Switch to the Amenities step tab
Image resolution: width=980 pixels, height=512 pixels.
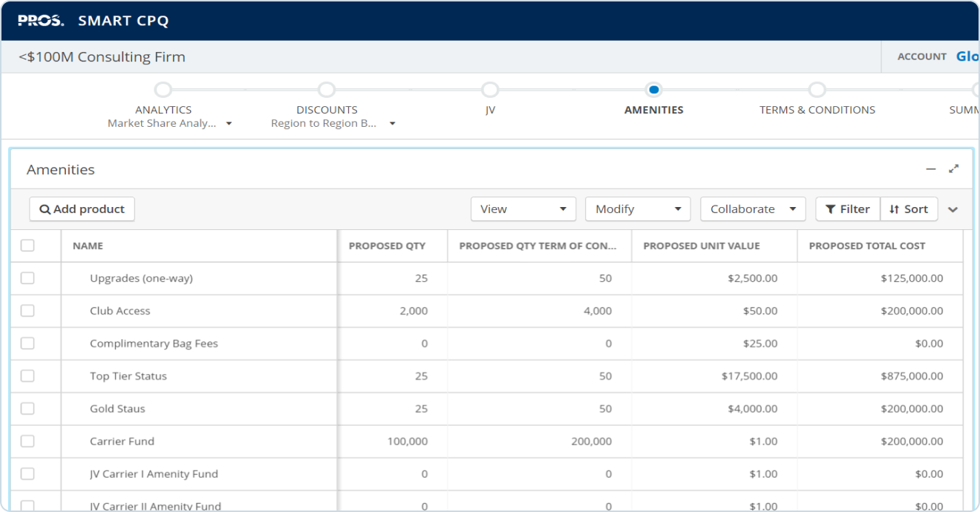[653, 110]
